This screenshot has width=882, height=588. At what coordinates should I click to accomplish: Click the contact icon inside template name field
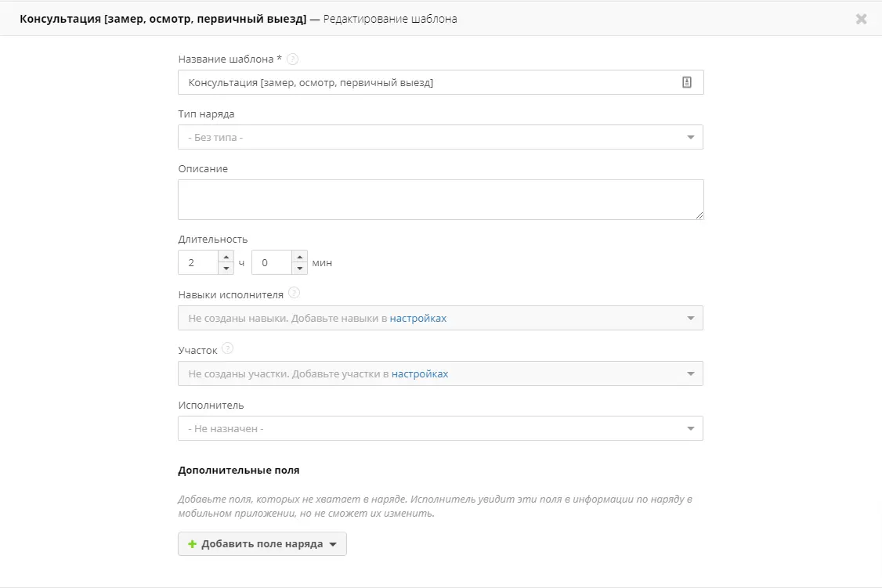(687, 82)
